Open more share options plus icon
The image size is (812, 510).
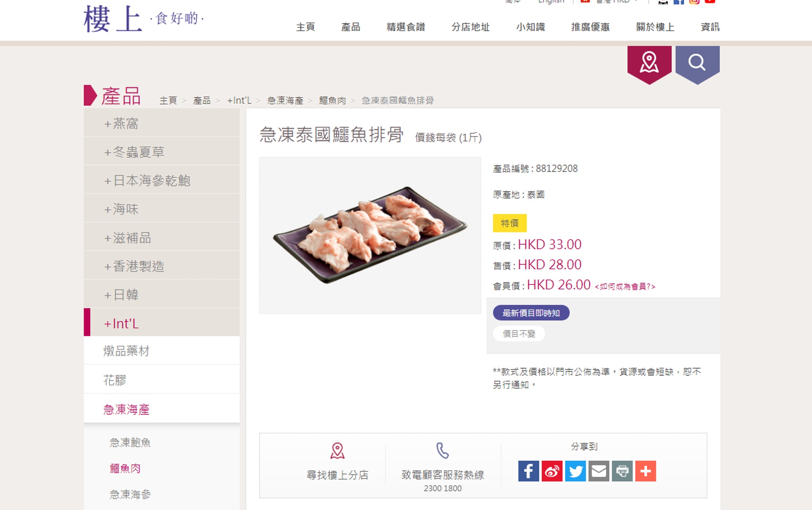coord(646,471)
